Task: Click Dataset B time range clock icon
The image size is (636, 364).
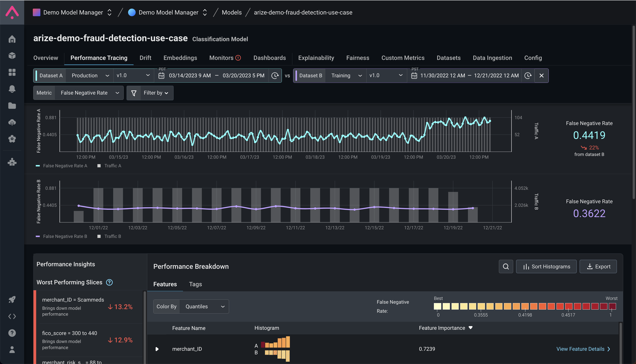Action: pos(528,75)
